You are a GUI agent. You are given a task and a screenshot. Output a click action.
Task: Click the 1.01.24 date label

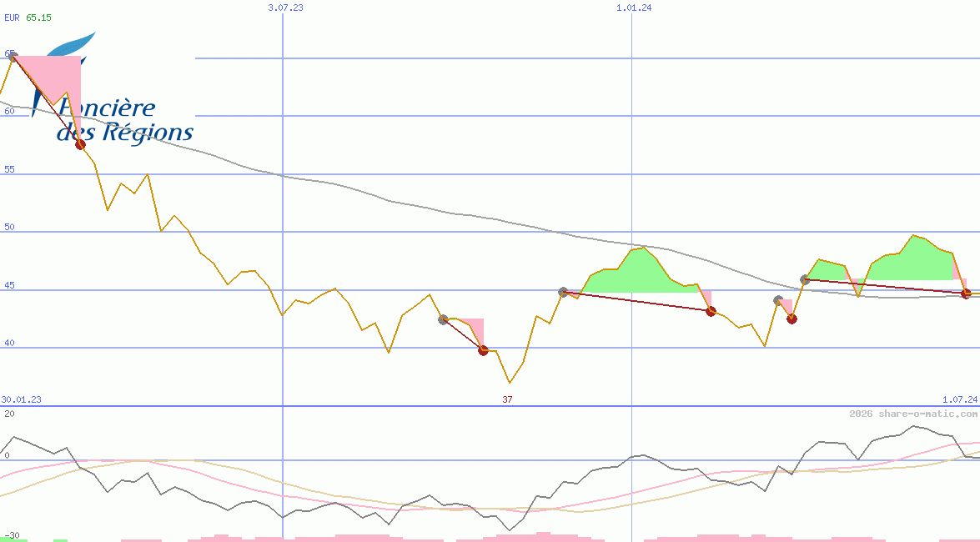pyautogui.click(x=634, y=8)
